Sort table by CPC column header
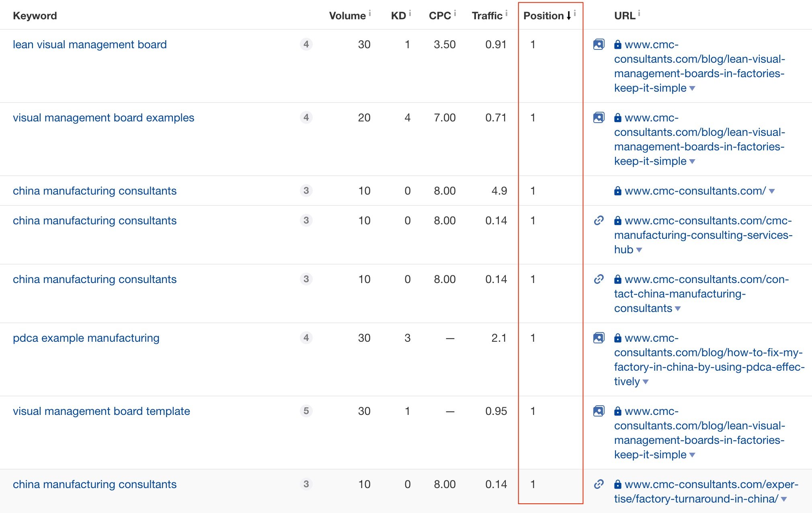 pyautogui.click(x=440, y=16)
